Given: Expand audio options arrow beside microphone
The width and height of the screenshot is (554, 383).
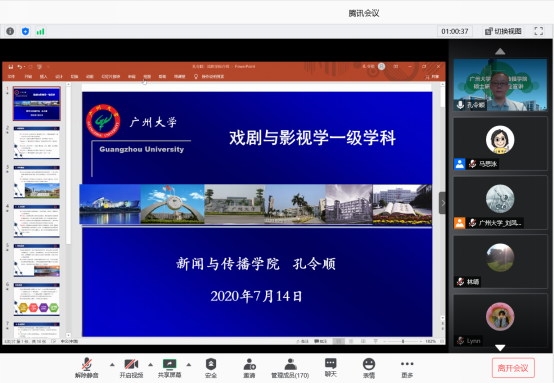Looking at the screenshot, I should (112, 364).
